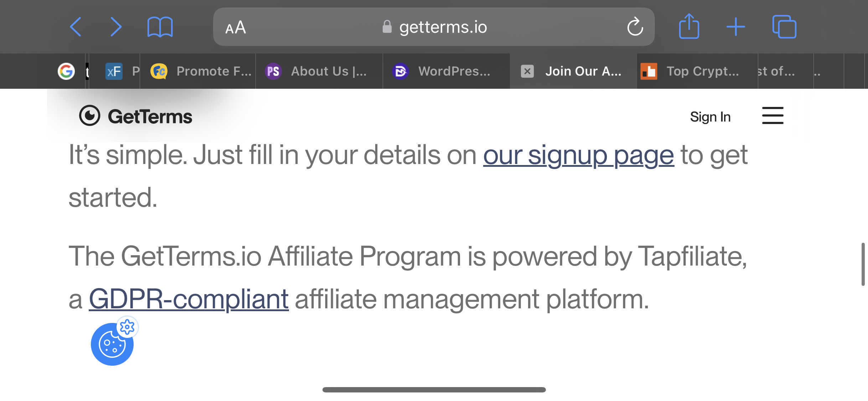Screen dimensions: 868x401
Task: Follow the our signup page link
Action: pos(578,155)
